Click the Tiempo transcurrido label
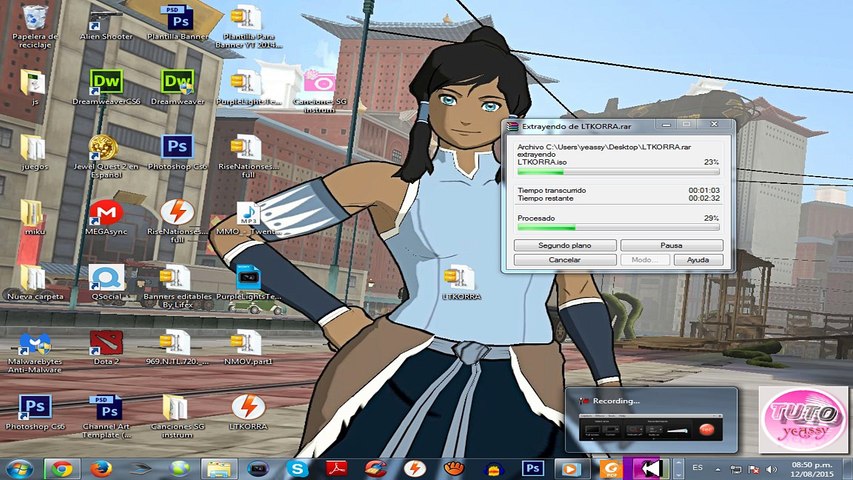The image size is (853, 480). (552, 190)
